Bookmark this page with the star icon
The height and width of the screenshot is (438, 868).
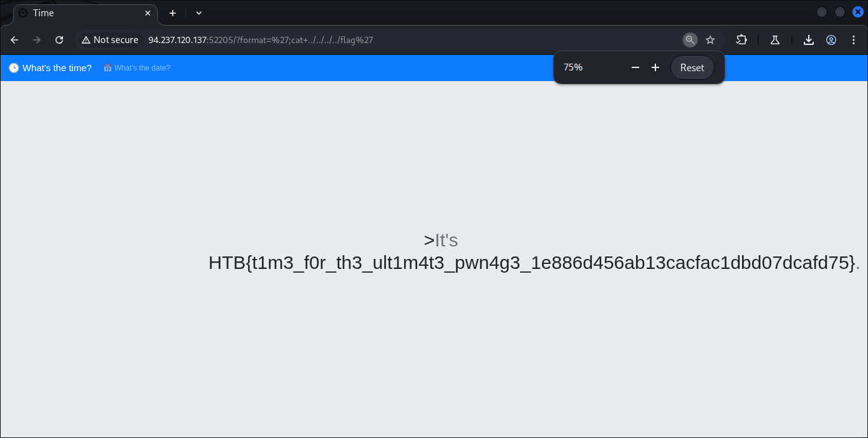(x=710, y=40)
